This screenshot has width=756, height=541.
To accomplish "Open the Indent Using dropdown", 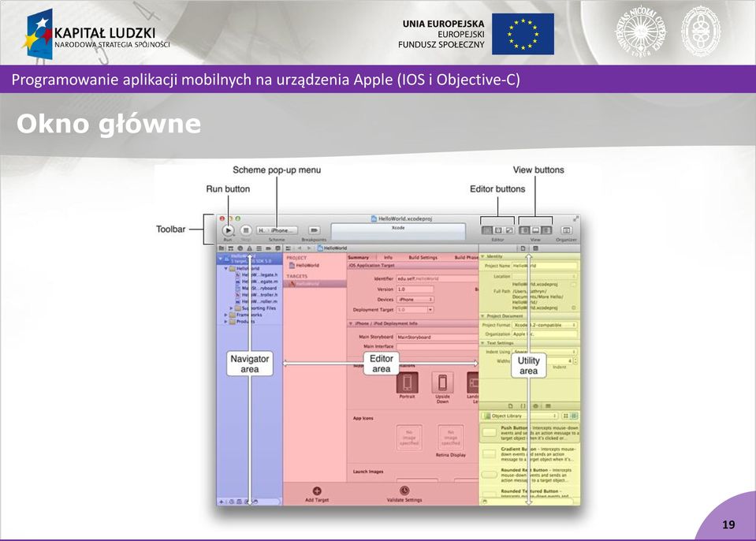I will (x=545, y=352).
